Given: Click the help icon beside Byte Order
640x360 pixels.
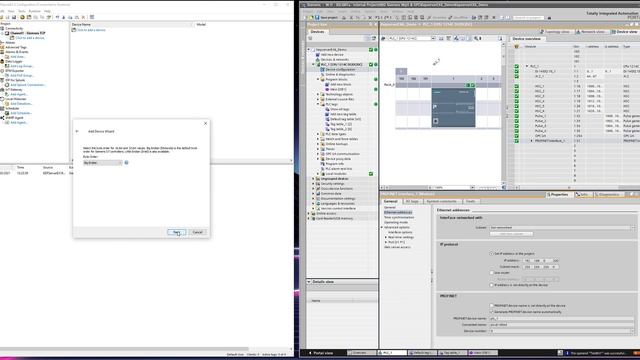Looking at the screenshot, I should (x=127, y=162).
